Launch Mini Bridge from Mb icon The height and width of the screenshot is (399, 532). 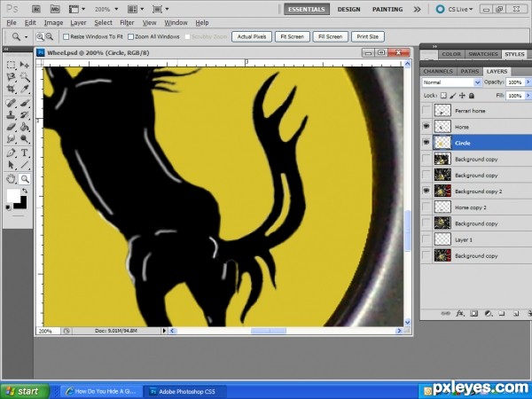coord(55,9)
